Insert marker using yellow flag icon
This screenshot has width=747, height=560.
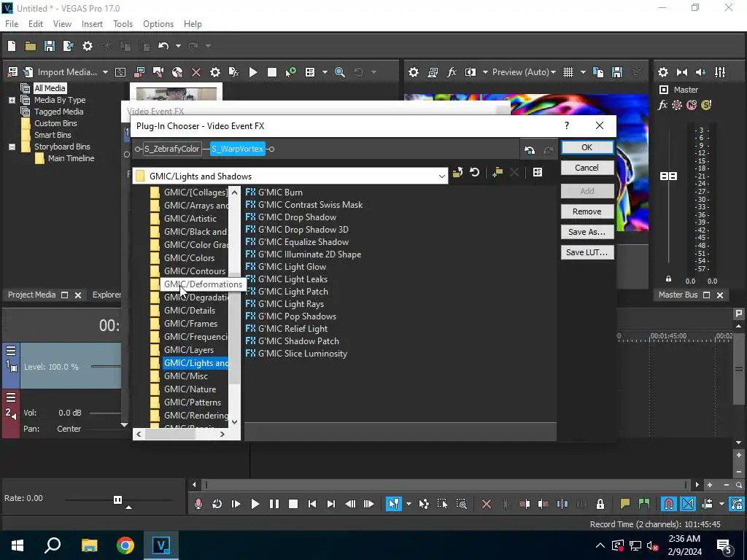click(x=624, y=504)
